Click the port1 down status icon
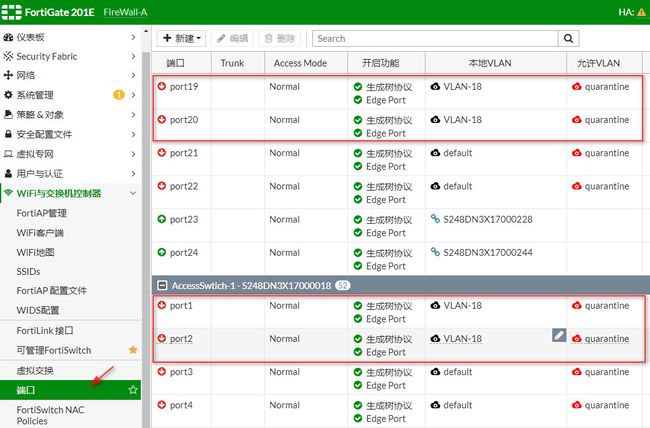 click(x=162, y=305)
